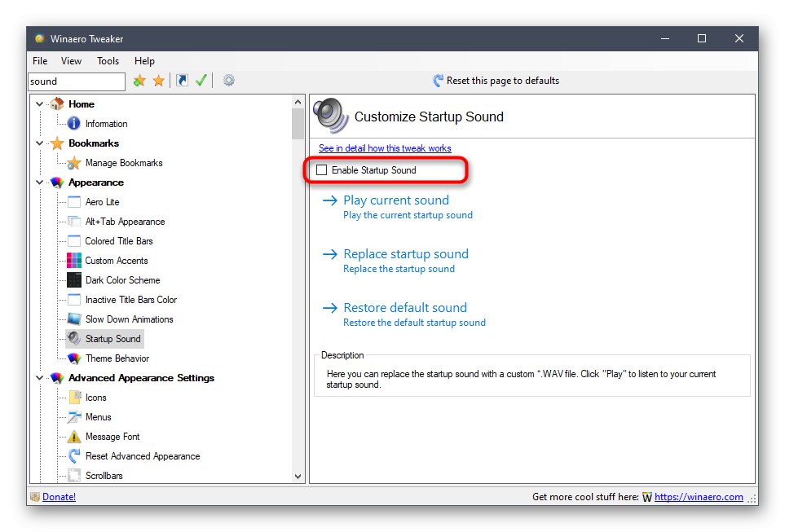
Task: Click the Message Font warning icon
Action: 74,437
